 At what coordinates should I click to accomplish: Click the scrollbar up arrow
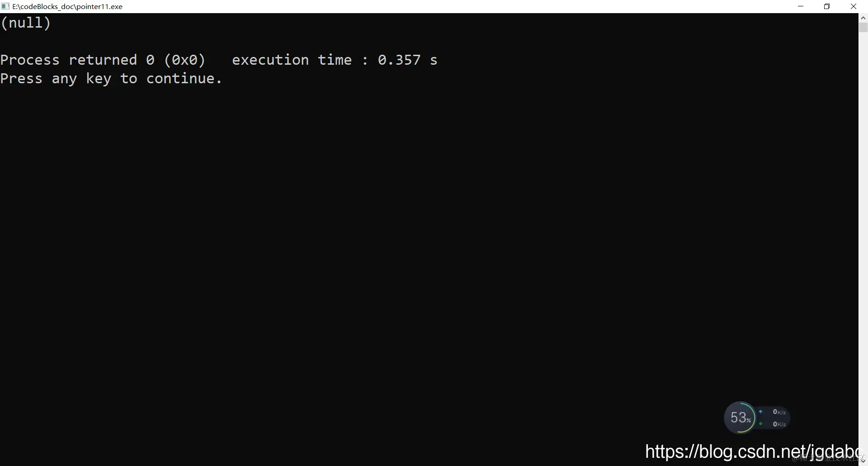click(x=863, y=18)
